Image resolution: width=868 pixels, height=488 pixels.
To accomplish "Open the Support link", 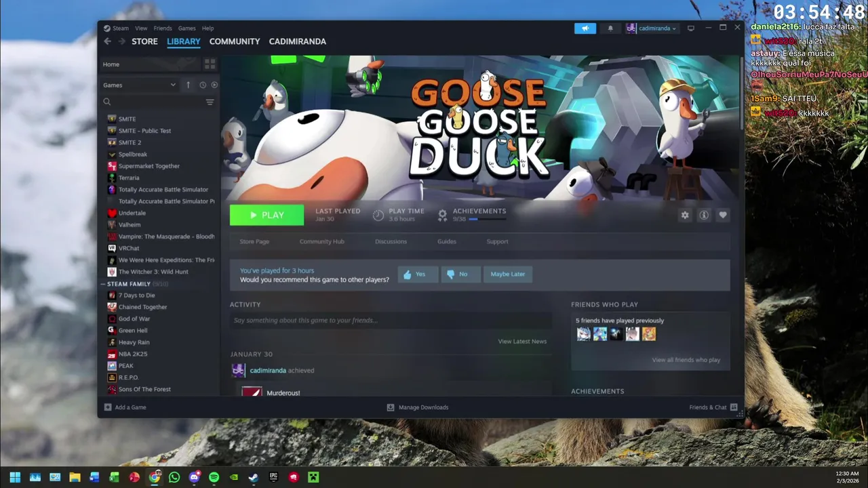I will (497, 241).
